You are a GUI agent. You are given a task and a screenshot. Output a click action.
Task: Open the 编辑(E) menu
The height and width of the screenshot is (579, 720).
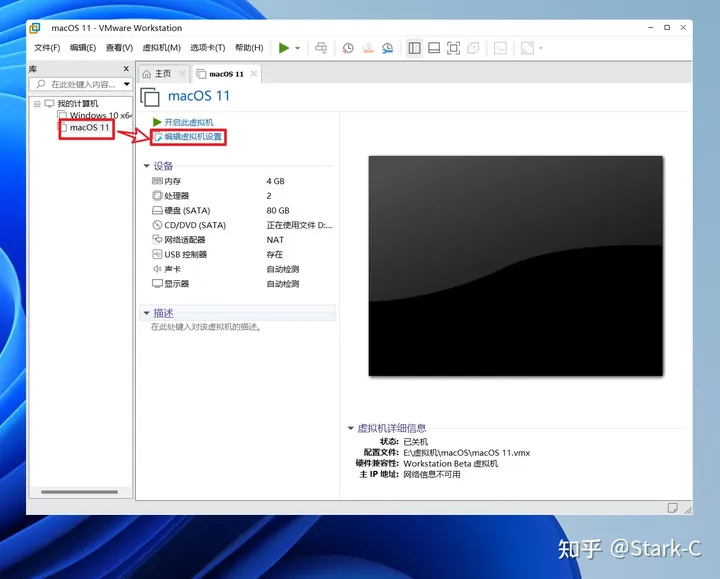click(83, 48)
